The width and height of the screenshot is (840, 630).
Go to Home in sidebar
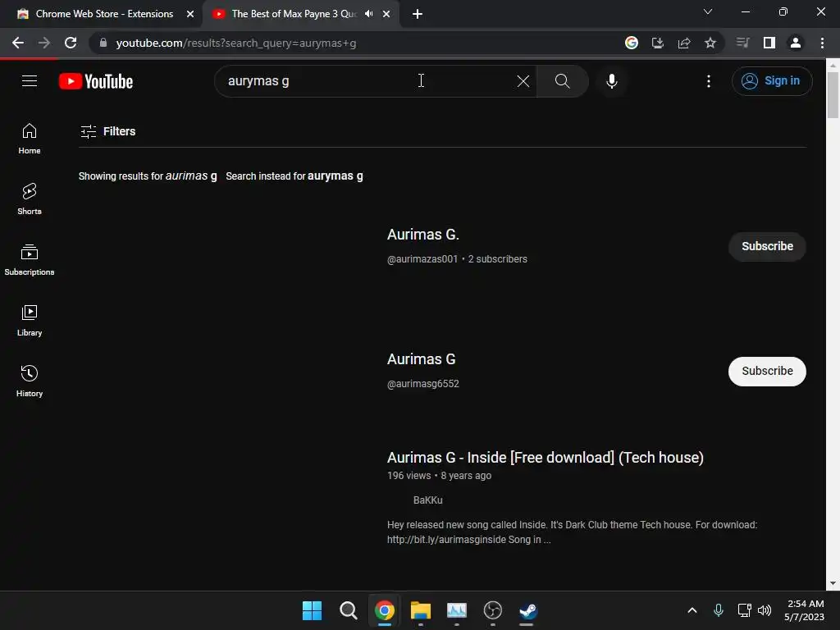[30, 139]
